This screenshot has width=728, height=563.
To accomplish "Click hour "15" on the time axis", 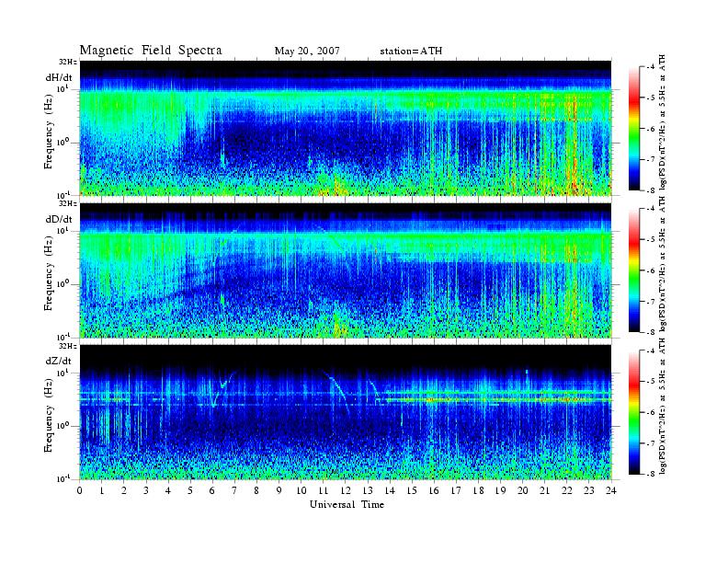I will click(x=412, y=490).
